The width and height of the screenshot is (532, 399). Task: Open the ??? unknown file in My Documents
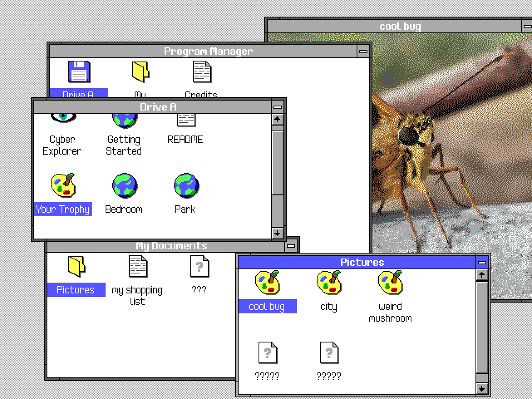click(x=199, y=266)
